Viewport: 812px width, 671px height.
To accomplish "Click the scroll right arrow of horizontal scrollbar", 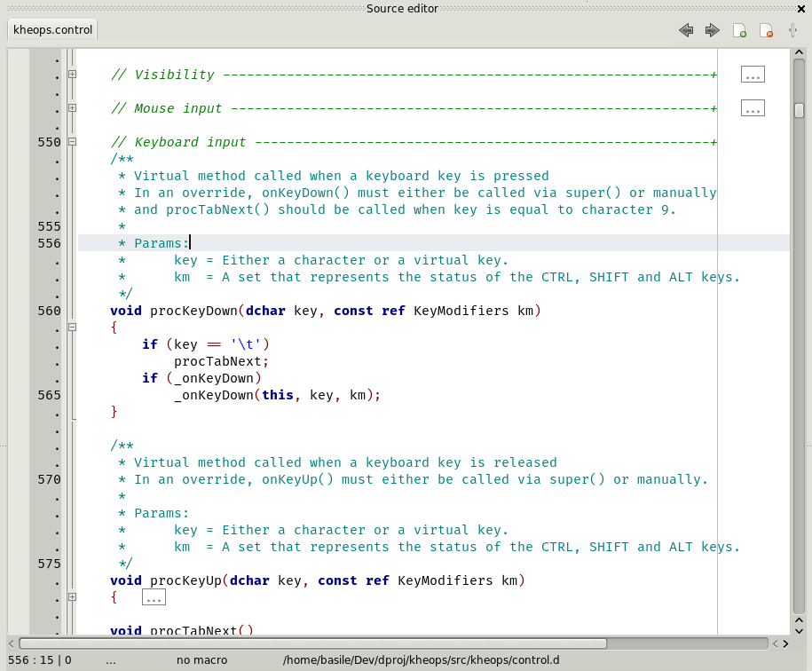I will [x=784, y=643].
